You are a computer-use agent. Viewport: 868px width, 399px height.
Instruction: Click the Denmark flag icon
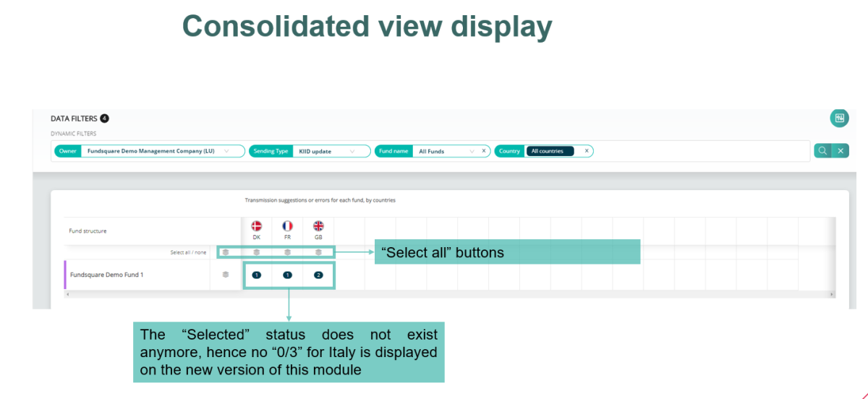tap(256, 226)
